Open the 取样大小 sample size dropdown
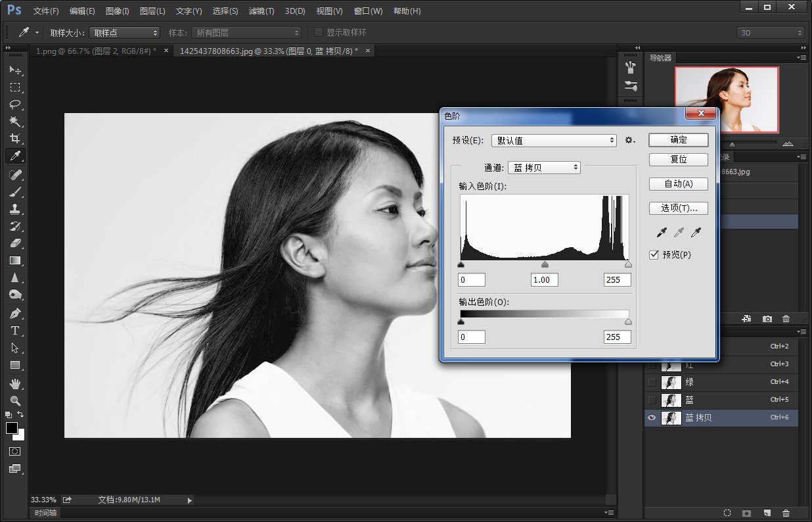Image resolution: width=812 pixels, height=522 pixels. tap(124, 32)
